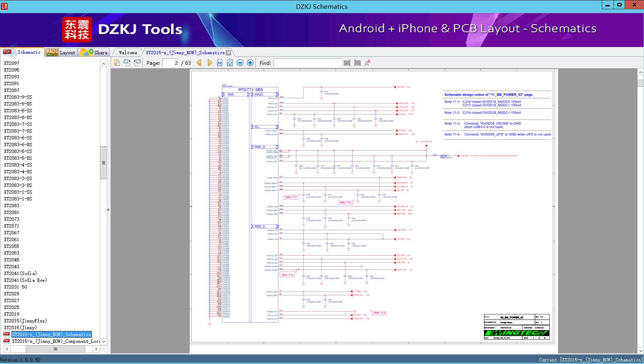The image size is (644, 364).
Task: Open XT2083-7-DS model entry
Action: (18, 131)
